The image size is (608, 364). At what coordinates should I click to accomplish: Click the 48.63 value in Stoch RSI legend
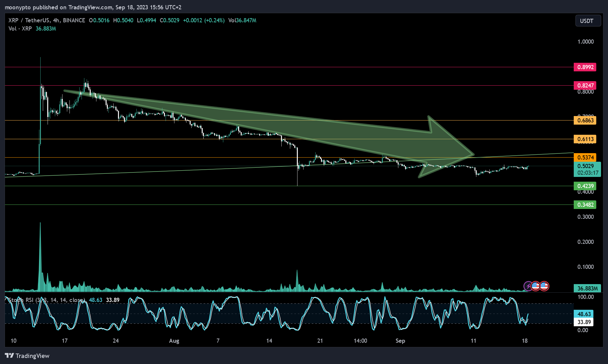point(95,300)
